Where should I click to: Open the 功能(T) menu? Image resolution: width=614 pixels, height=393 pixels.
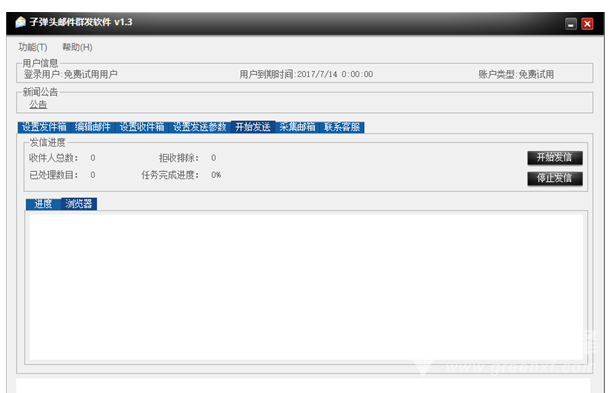(33, 47)
